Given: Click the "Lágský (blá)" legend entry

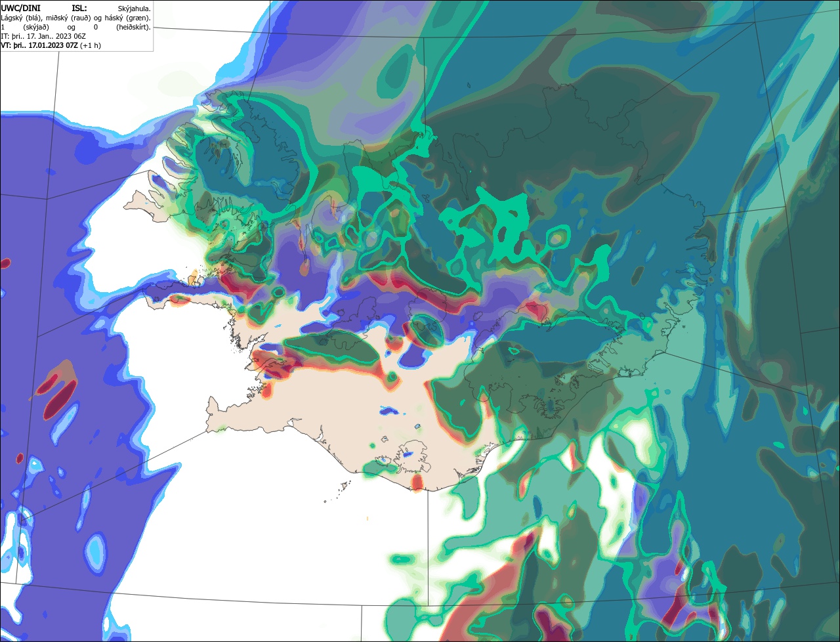Looking at the screenshot, I should pos(21,18).
